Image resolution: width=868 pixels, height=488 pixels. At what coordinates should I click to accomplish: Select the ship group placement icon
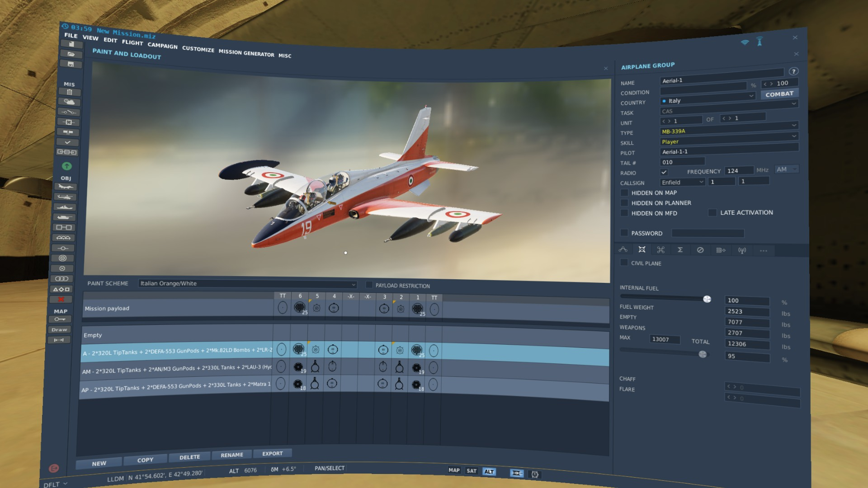(65, 207)
